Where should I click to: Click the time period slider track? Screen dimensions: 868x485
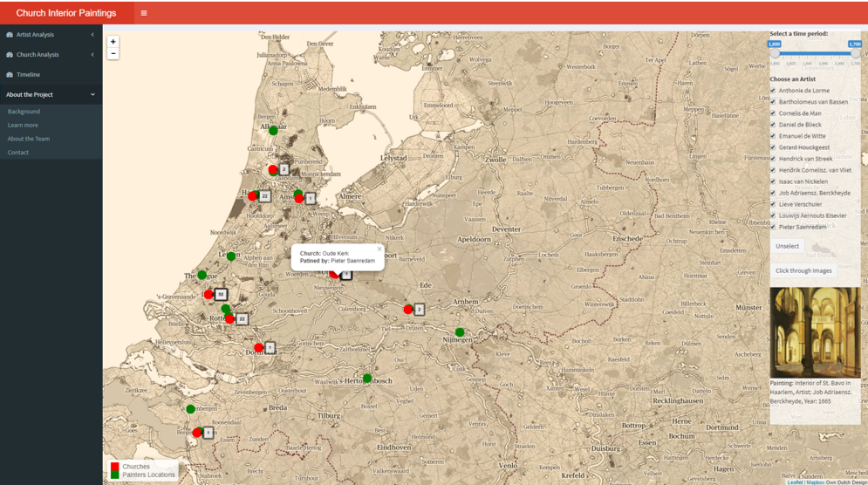(x=816, y=54)
